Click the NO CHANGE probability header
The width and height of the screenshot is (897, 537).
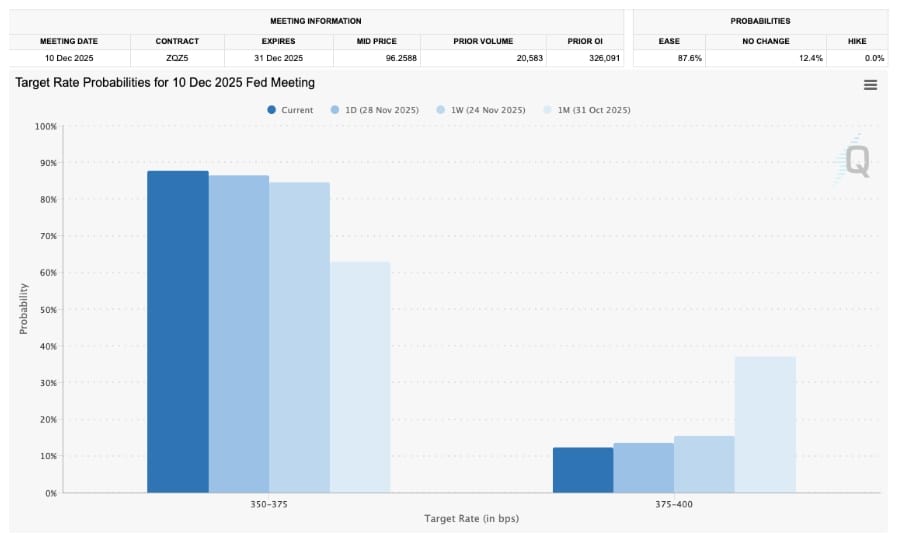pyautogui.click(x=765, y=41)
